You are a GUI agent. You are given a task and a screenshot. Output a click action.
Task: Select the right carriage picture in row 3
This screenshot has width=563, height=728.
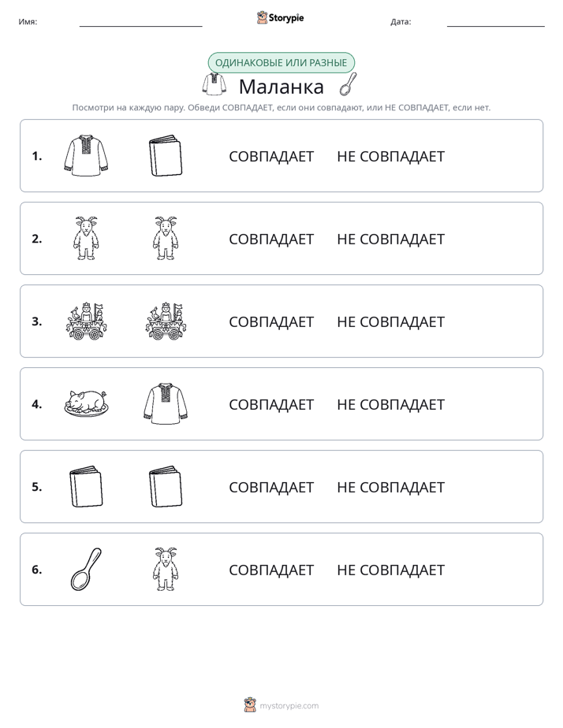click(x=166, y=321)
